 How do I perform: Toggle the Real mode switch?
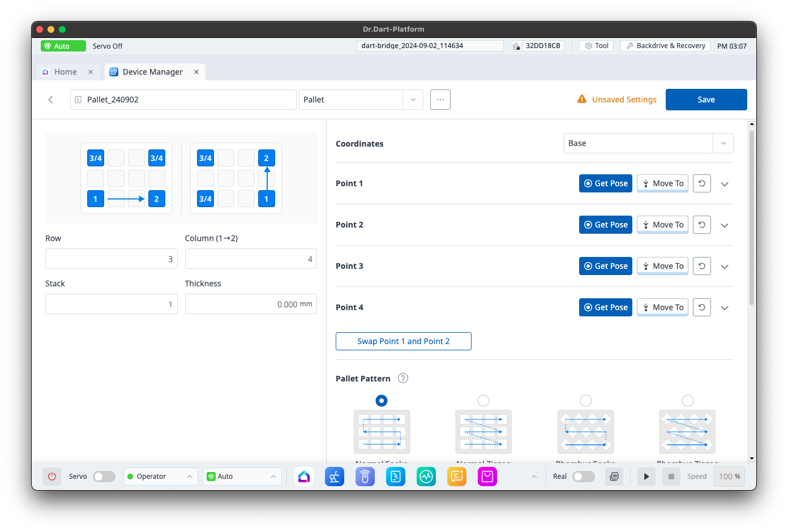pyautogui.click(x=583, y=477)
